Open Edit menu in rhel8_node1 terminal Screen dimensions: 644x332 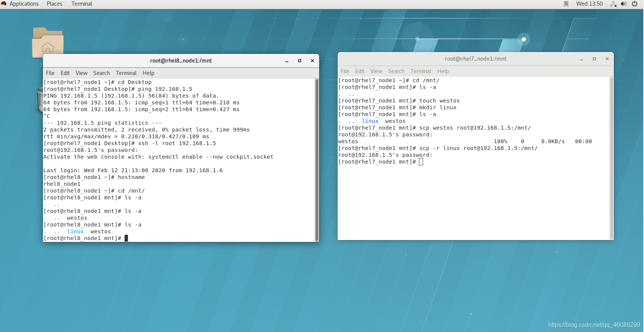tap(65, 73)
